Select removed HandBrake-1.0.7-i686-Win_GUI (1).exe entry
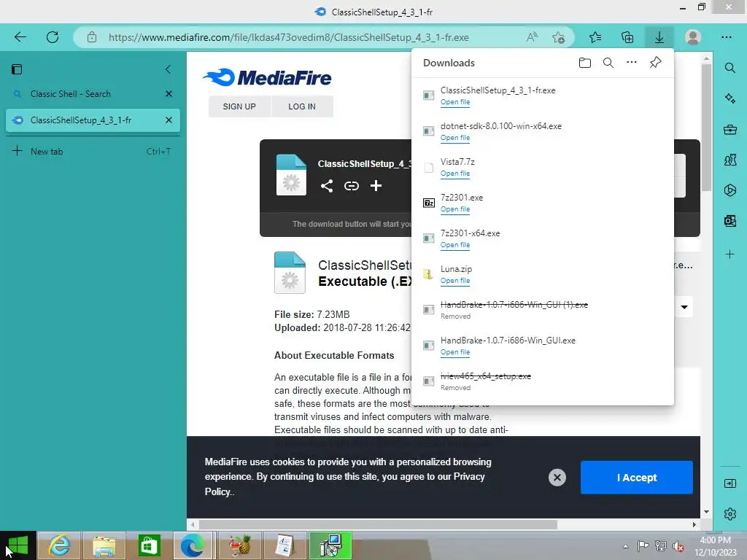The width and height of the screenshot is (747, 560). point(543,309)
